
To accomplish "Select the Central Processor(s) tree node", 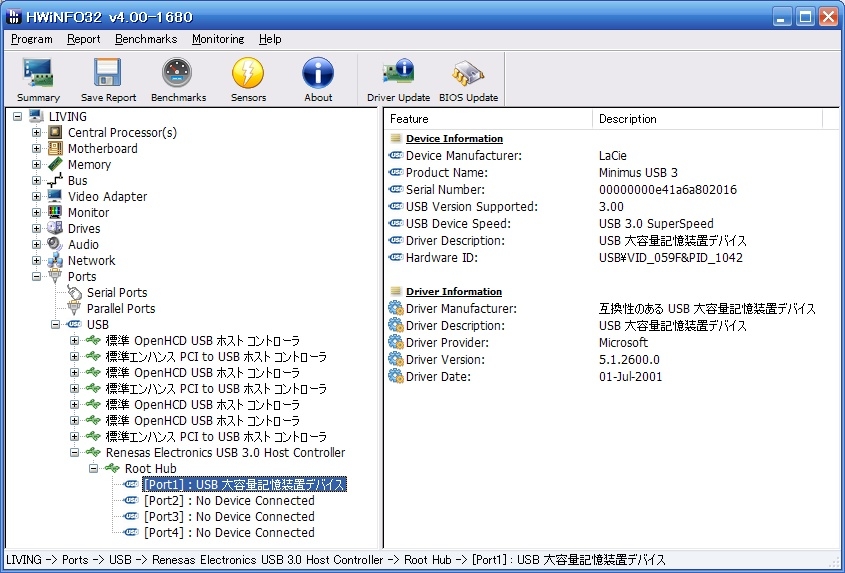I will [x=122, y=133].
